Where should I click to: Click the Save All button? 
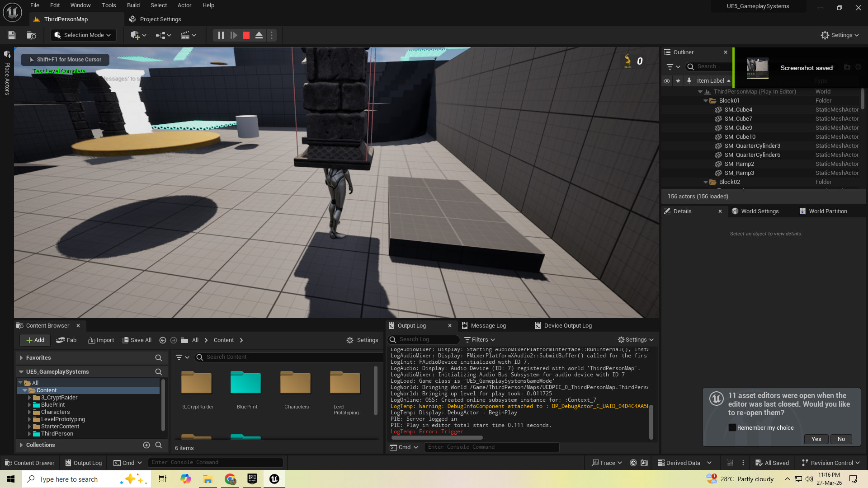137,340
